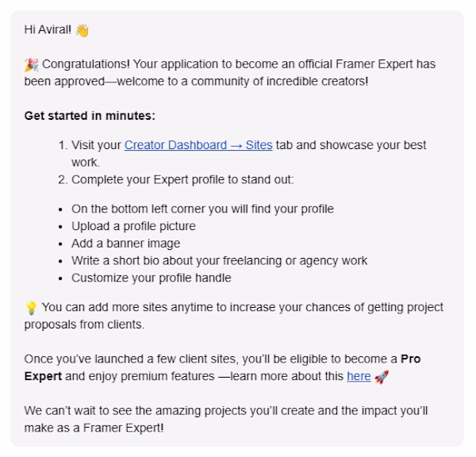Click the bold "Pro Expert" text
This screenshot has width=476, height=457.
pyautogui.click(x=411, y=359)
